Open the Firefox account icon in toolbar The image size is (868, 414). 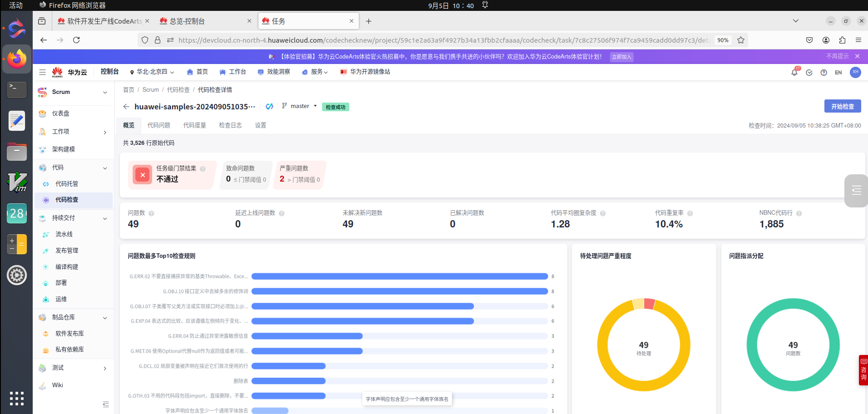coord(826,40)
